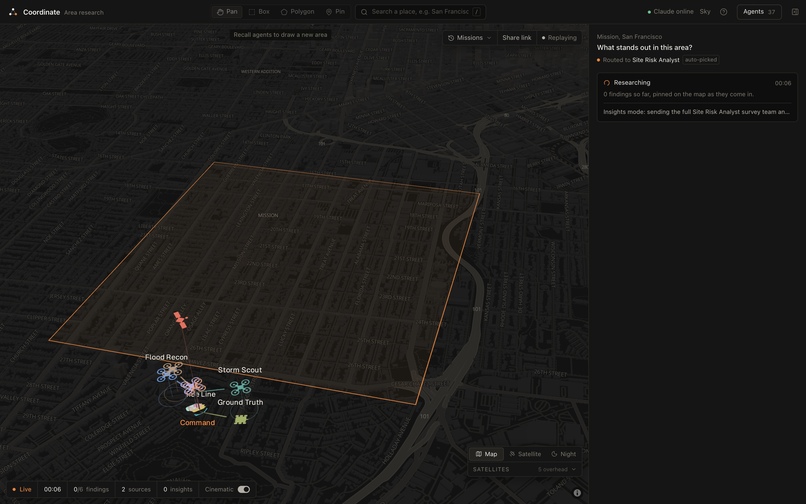Click the search magnifier icon

tap(364, 12)
